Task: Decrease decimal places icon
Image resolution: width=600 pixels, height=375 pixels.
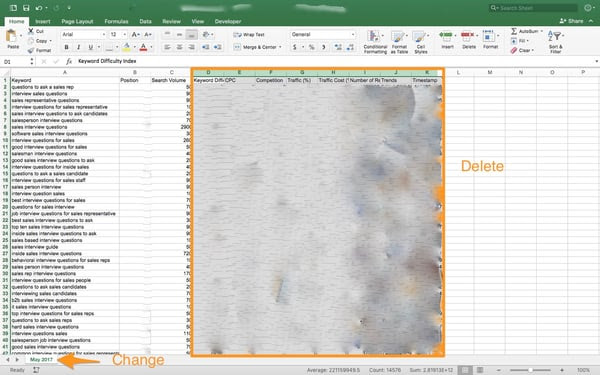Action: pyautogui.click(x=350, y=47)
